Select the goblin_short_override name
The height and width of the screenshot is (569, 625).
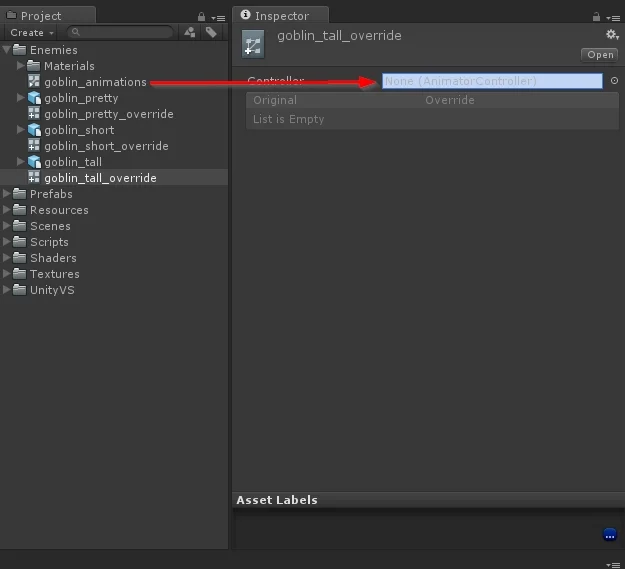(106, 146)
